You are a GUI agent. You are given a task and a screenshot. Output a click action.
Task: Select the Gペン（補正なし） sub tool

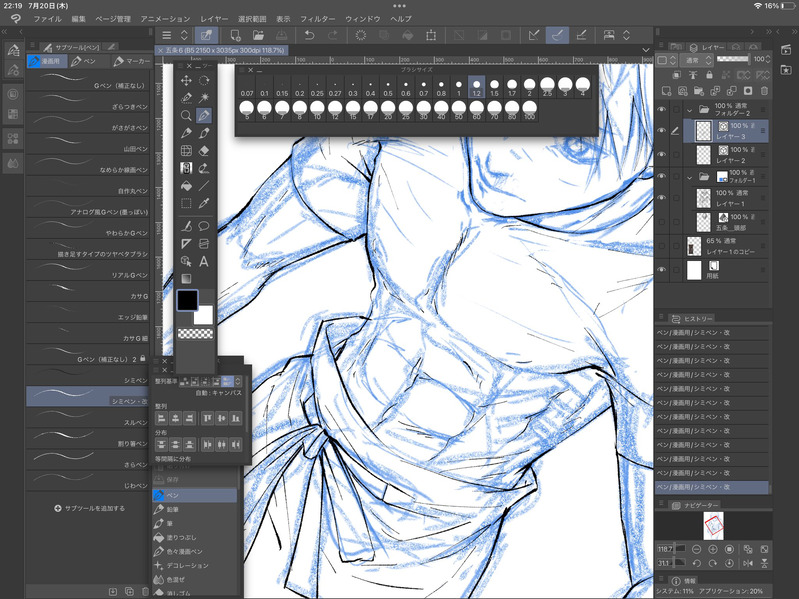coord(88,80)
